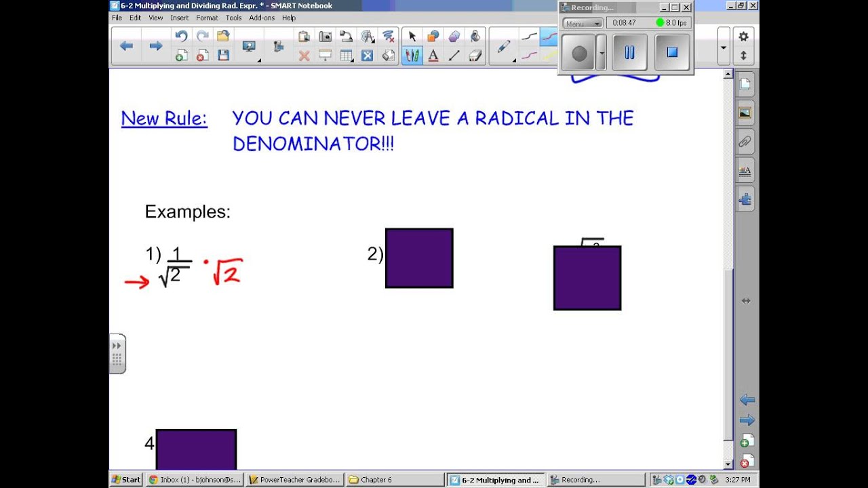Click the Start button on taskbar
This screenshot has height=488, width=868.
[x=126, y=480]
